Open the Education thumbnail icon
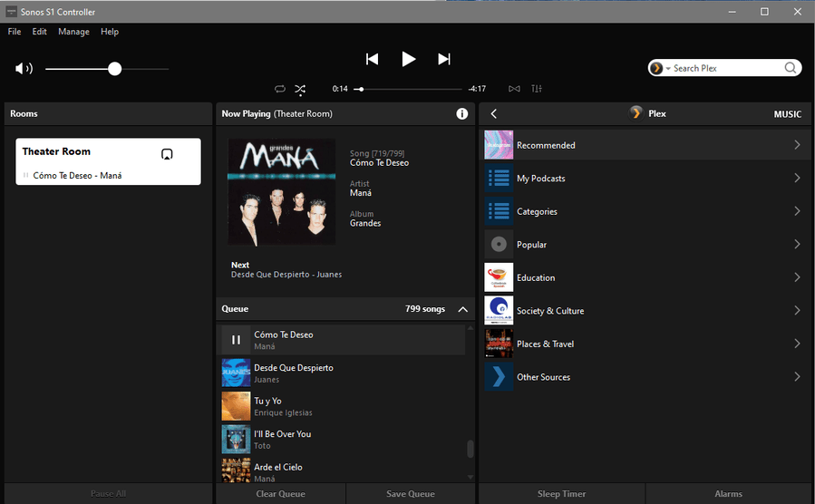This screenshot has width=815, height=504. coord(499,277)
